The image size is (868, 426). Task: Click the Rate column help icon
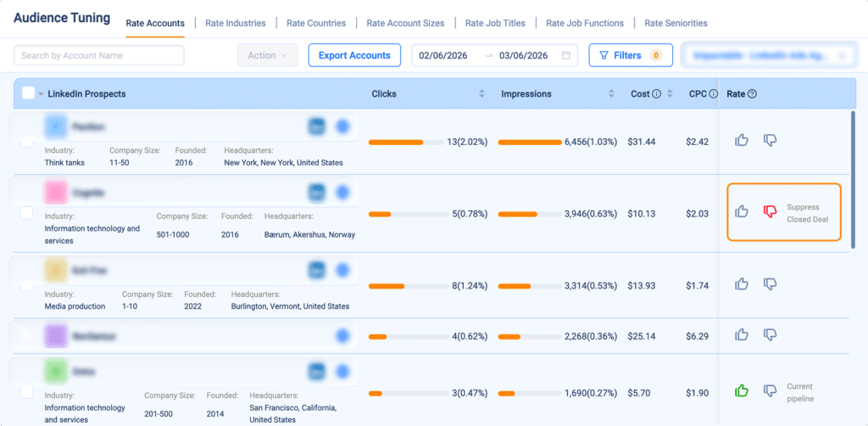(x=752, y=93)
